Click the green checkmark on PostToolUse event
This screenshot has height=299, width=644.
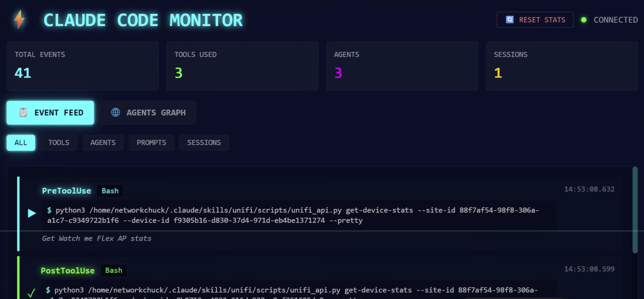31,293
